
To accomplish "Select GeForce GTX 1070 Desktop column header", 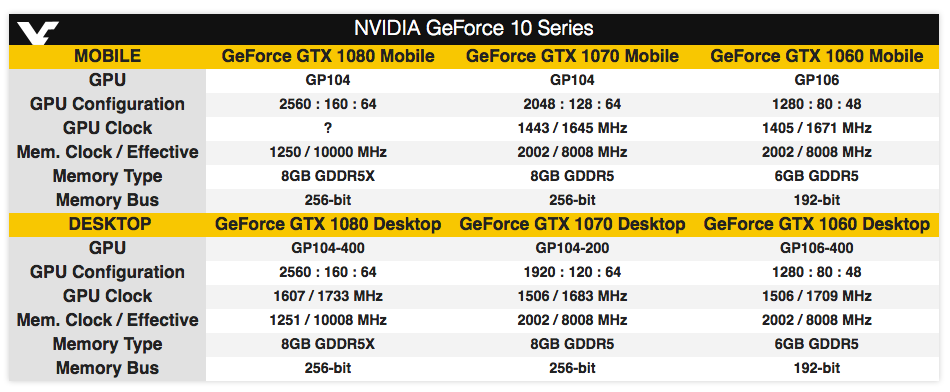I will tap(573, 224).
